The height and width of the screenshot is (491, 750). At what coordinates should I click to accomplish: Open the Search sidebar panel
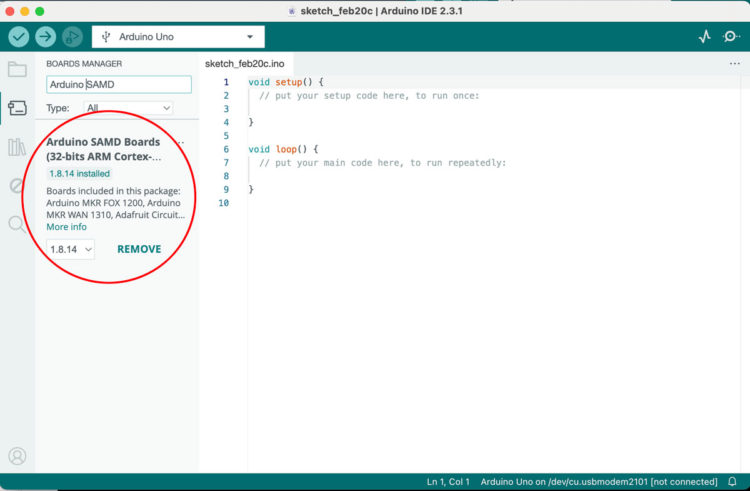[17, 224]
